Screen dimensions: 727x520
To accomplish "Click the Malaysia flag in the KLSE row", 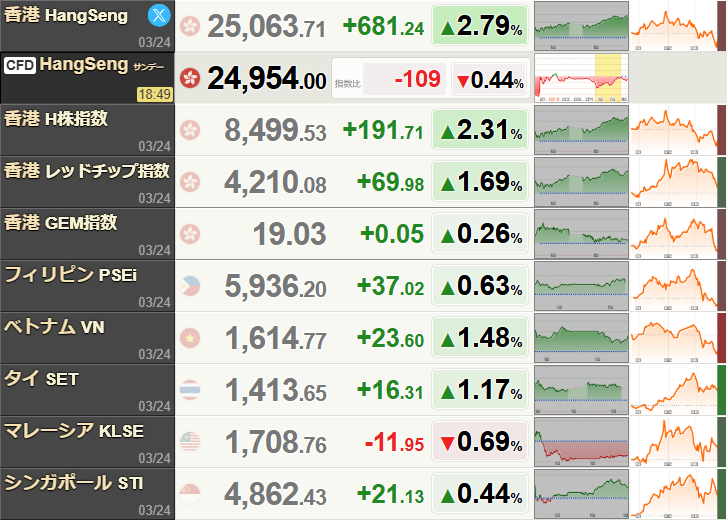I will (x=190, y=442).
